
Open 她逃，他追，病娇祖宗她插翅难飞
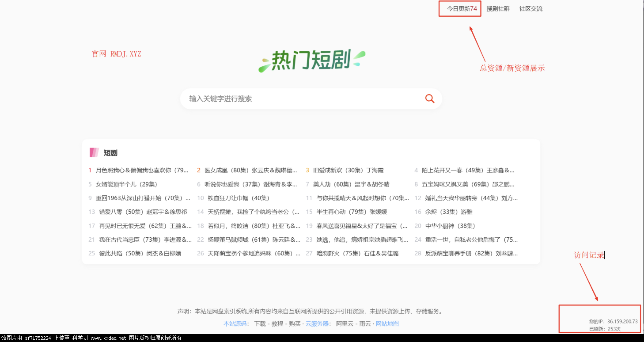363,240
